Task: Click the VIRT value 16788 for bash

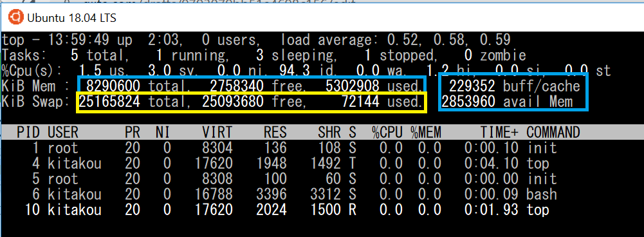Action: (x=214, y=194)
